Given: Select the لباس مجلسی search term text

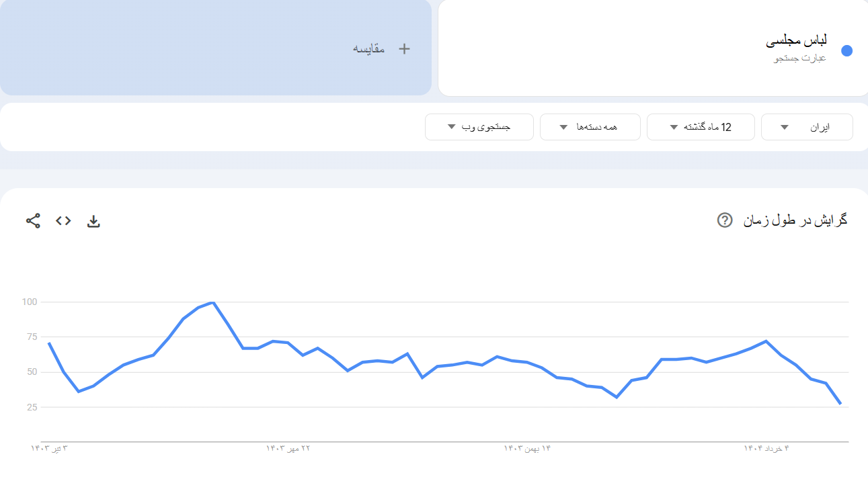Looking at the screenshot, I should (796, 41).
